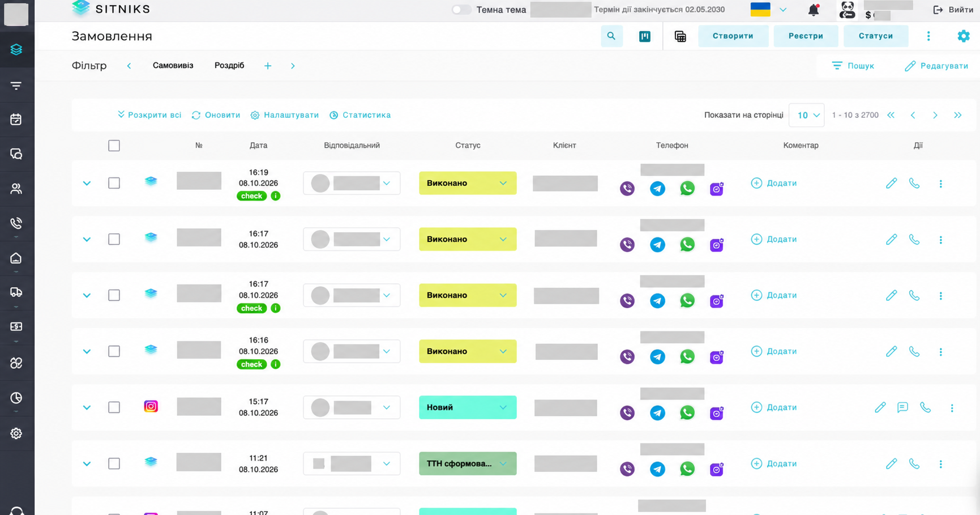
Task: Click Instagram icon in the 15:17 order phone column
Action: (x=717, y=413)
